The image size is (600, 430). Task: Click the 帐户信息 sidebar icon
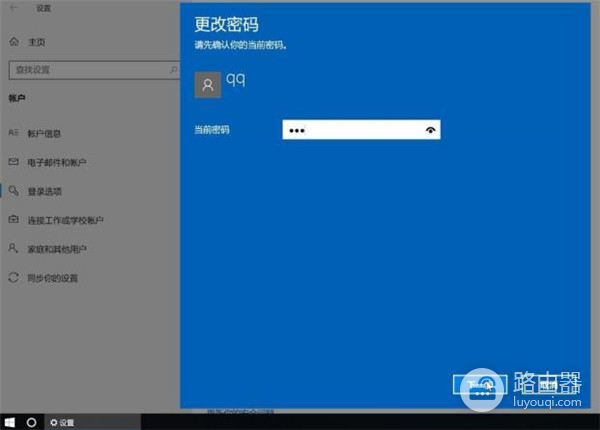tap(14, 133)
